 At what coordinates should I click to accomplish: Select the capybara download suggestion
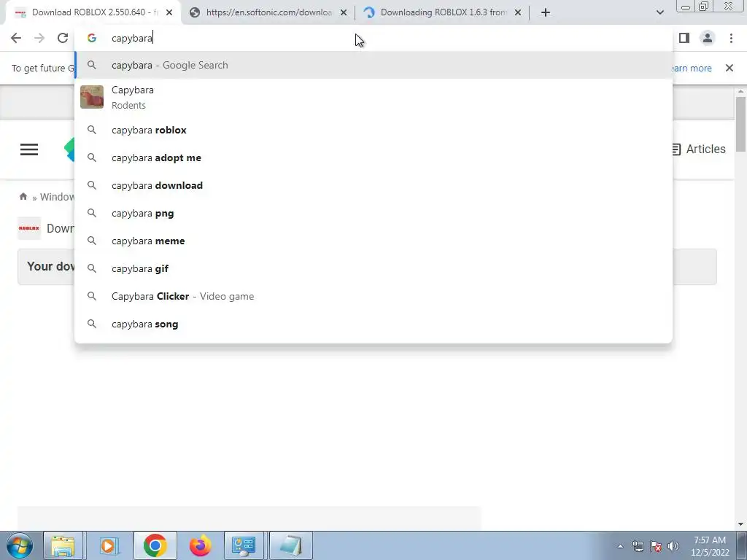373,185
